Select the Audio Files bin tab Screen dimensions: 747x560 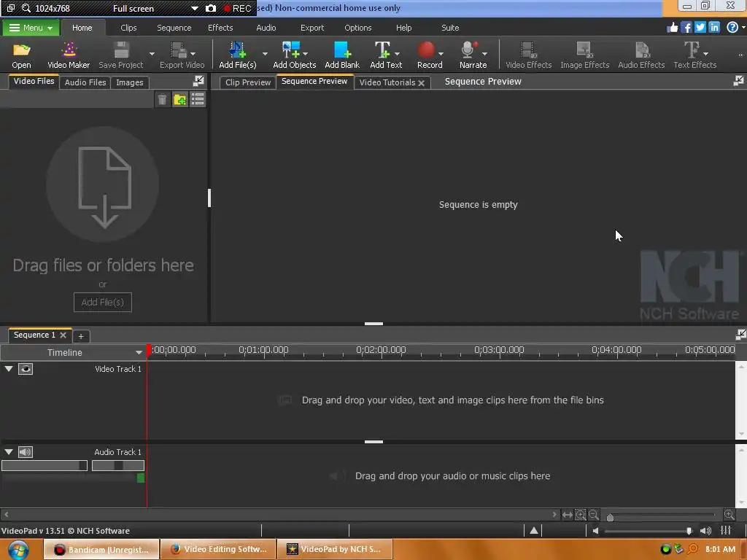click(85, 82)
